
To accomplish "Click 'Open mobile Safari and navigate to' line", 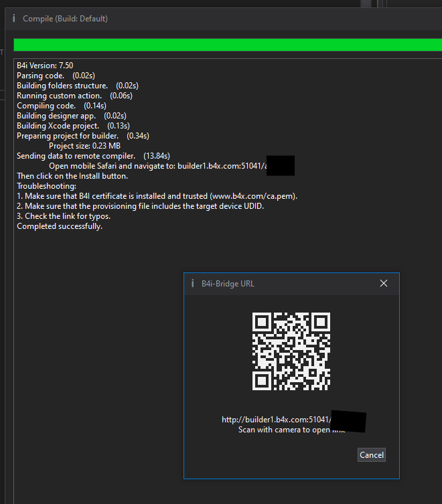I will pyautogui.click(x=158, y=166).
